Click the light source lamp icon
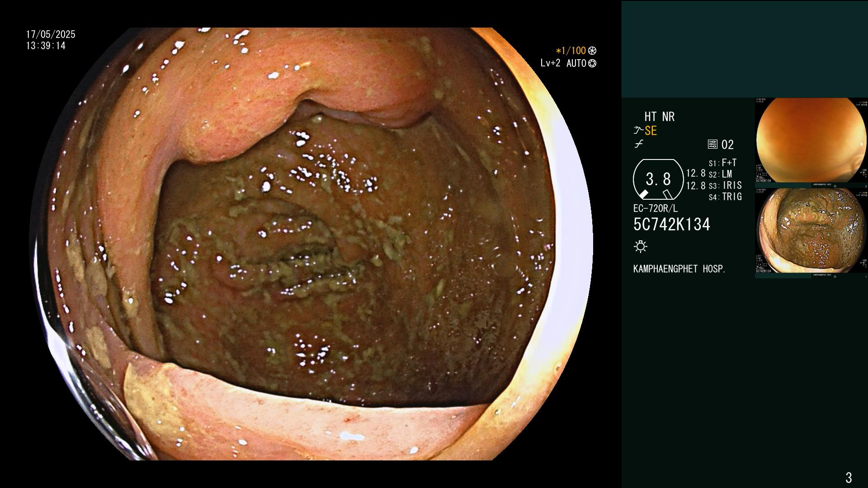This screenshot has height=488, width=868. (641, 246)
